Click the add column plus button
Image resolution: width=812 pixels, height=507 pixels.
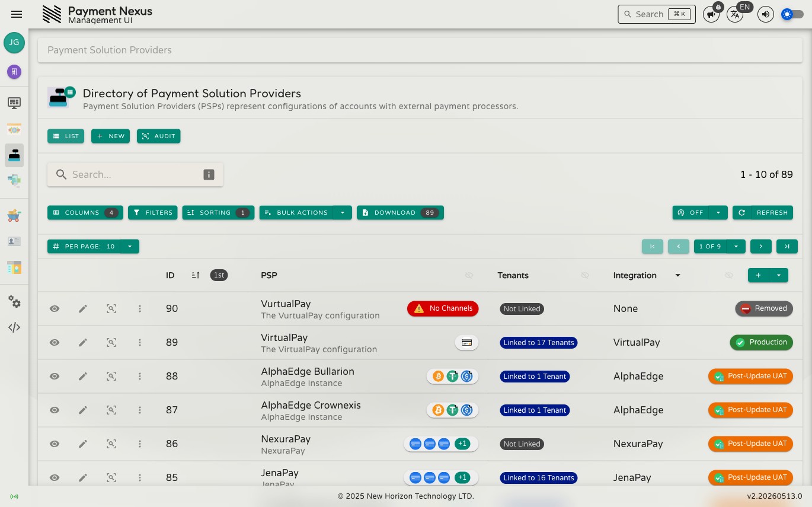pyautogui.click(x=759, y=275)
